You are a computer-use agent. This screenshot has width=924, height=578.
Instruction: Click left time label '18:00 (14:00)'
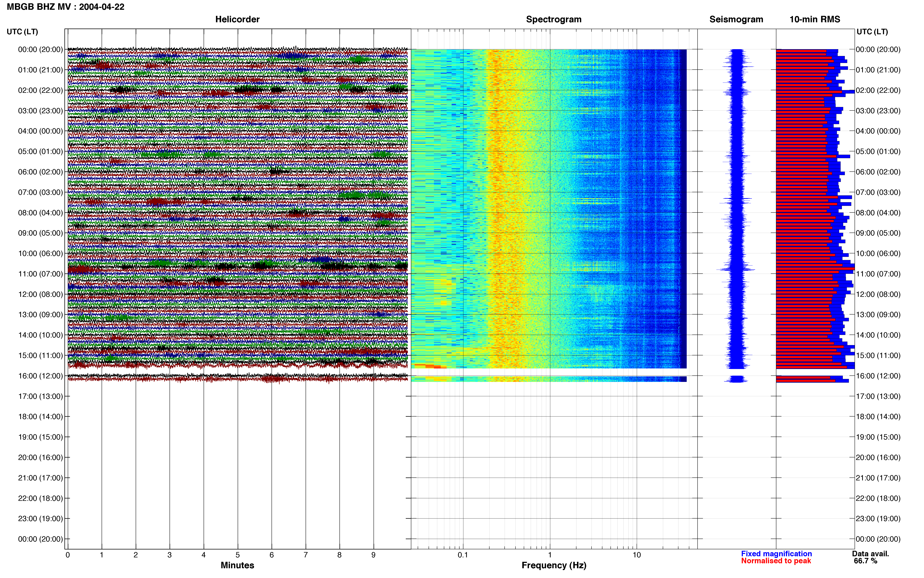(41, 417)
